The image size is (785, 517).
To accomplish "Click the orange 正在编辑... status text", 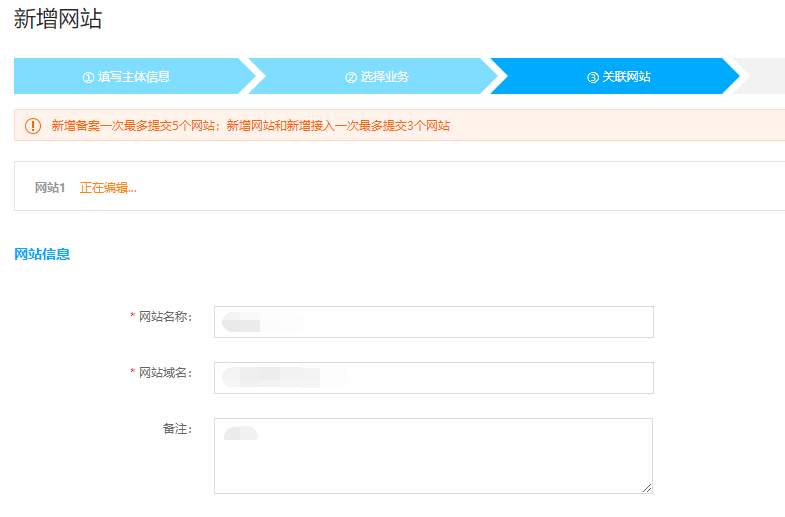I will (108, 188).
